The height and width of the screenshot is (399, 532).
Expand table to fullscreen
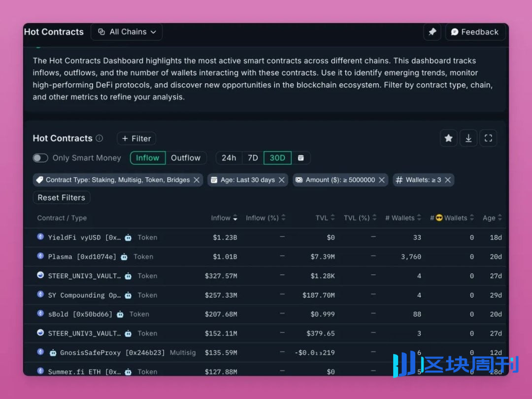click(488, 138)
